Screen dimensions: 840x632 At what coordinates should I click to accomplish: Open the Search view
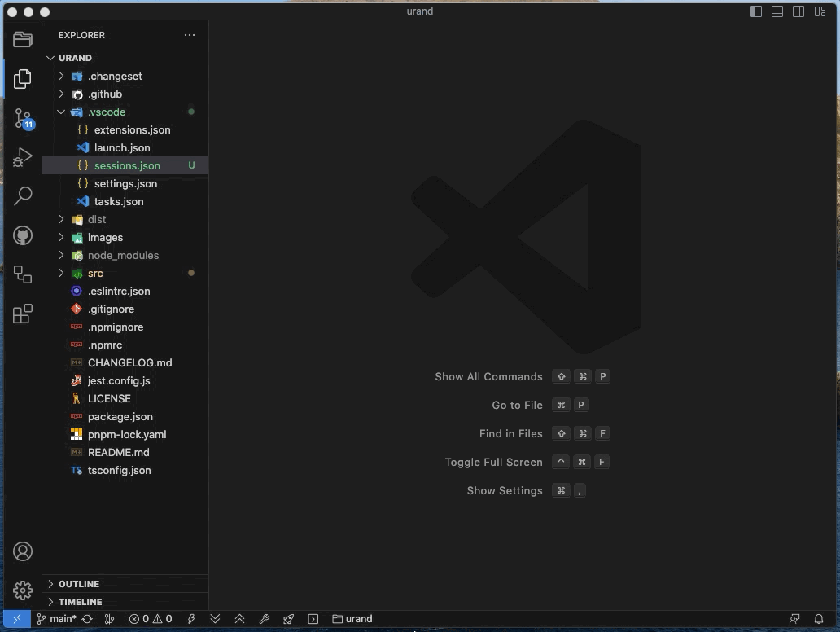coord(23,196)
